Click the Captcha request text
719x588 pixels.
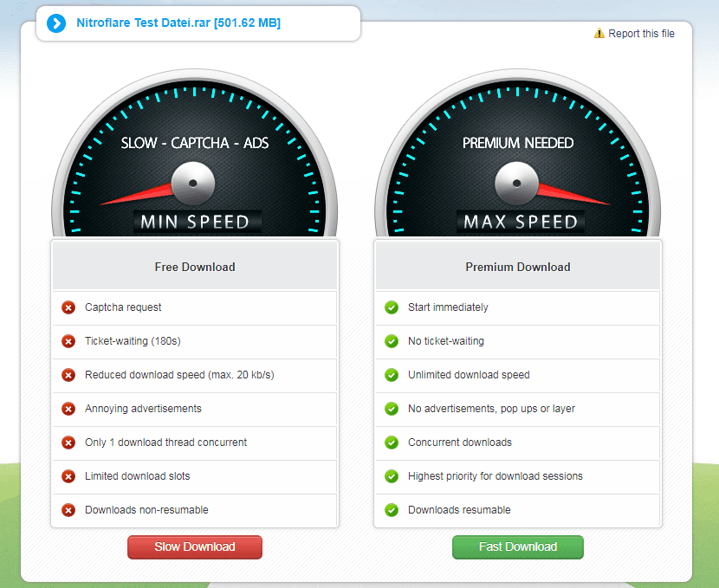pyautogui.click(x=123, y=307)
